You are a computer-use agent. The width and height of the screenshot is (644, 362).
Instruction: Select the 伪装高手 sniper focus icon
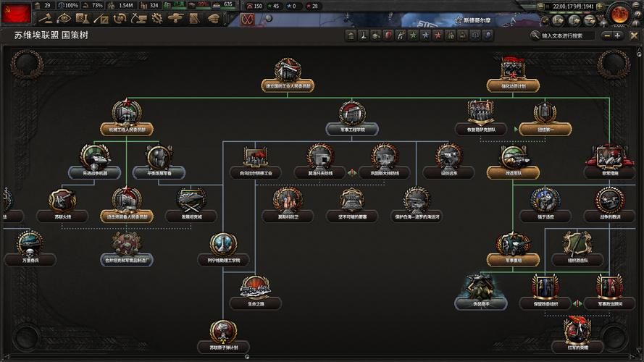coord(480,287)
